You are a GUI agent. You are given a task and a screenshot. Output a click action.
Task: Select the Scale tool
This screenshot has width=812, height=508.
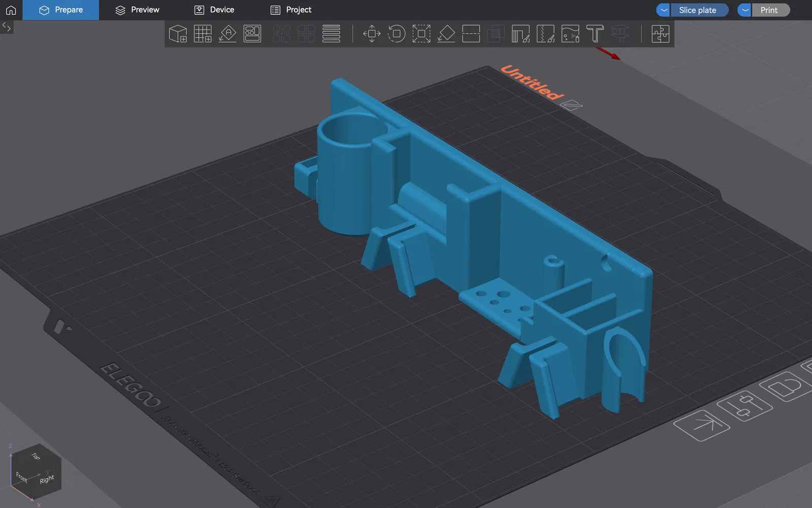[421, 34]
